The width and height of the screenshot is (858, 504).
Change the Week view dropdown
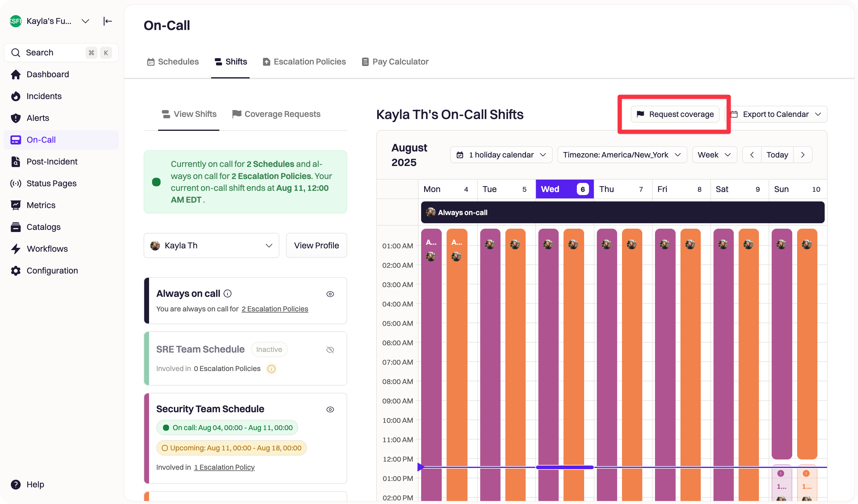coord(714,155)
